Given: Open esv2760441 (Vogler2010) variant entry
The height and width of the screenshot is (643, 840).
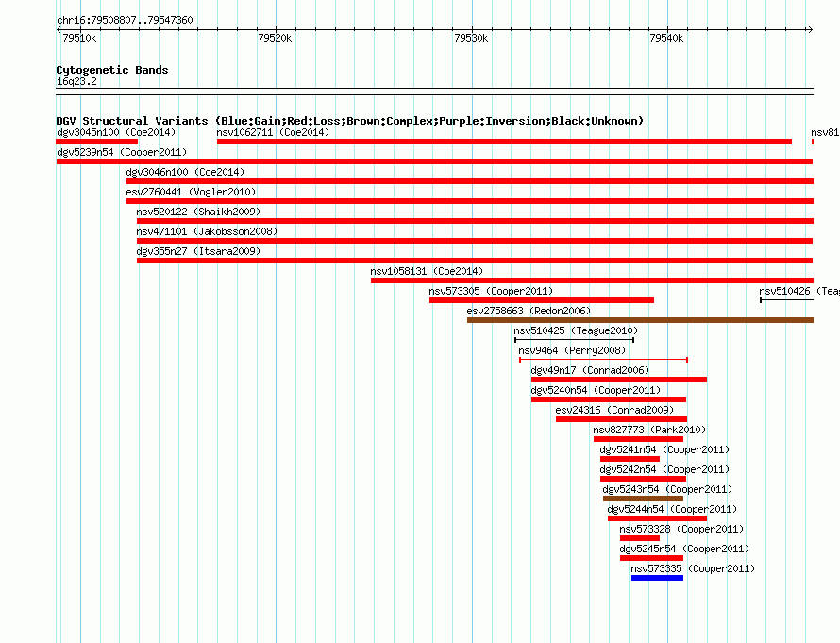Looking at the screenshot, I should tap(191, 192).
